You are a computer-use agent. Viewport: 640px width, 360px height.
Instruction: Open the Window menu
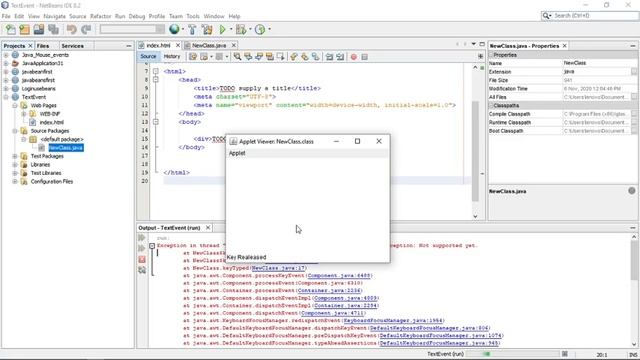tap(214, 16)
